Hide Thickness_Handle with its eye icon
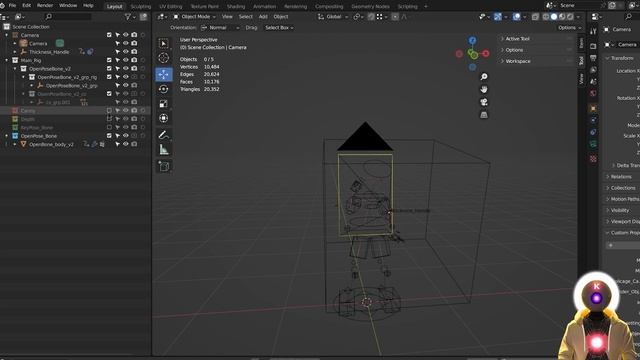The image size is (640, 360). [x=126, y=52]
